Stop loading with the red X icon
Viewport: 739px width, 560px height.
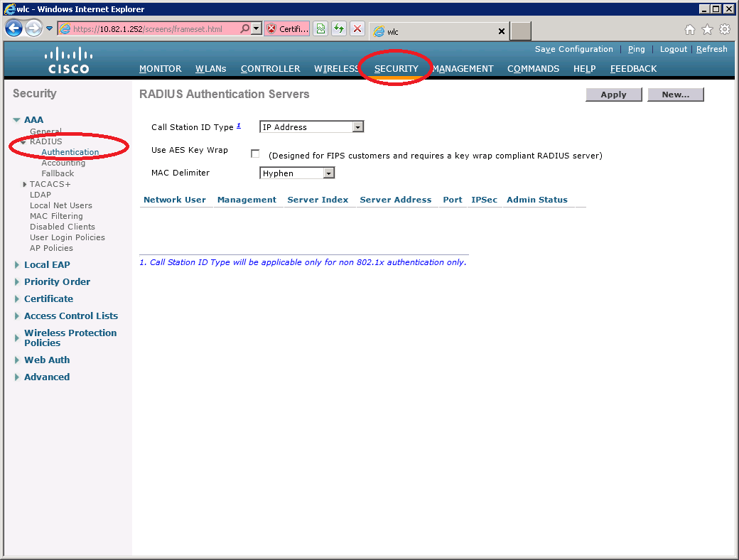click(x=357, y=28)
